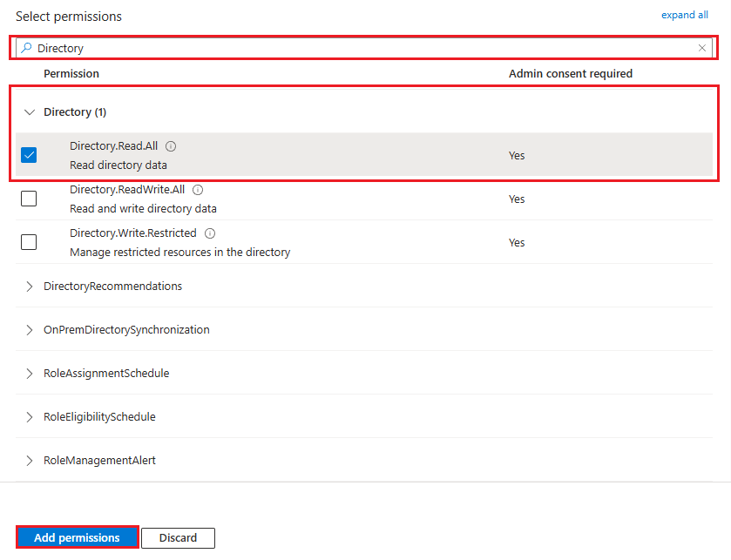Screen dimensions: 731x560
Task: Click the Admin consent required header
Action: (x=570, y=74)
